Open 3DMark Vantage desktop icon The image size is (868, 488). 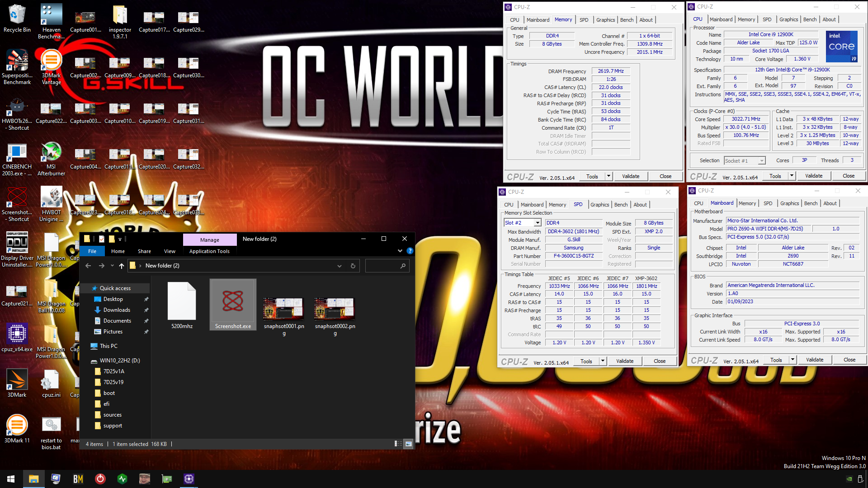coord(51,67)
